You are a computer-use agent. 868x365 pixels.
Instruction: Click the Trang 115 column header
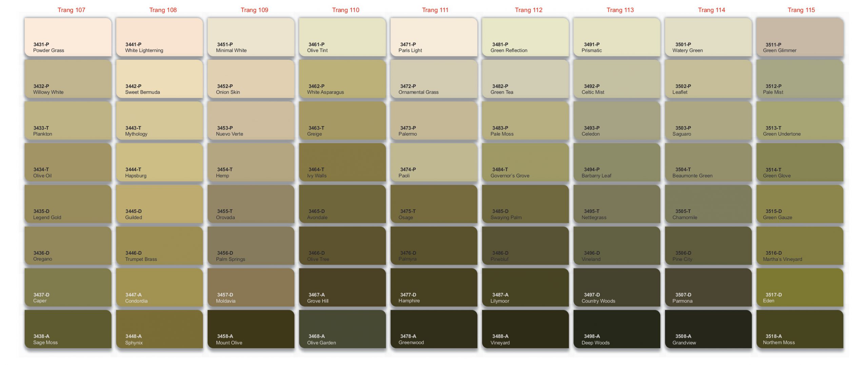801,10
